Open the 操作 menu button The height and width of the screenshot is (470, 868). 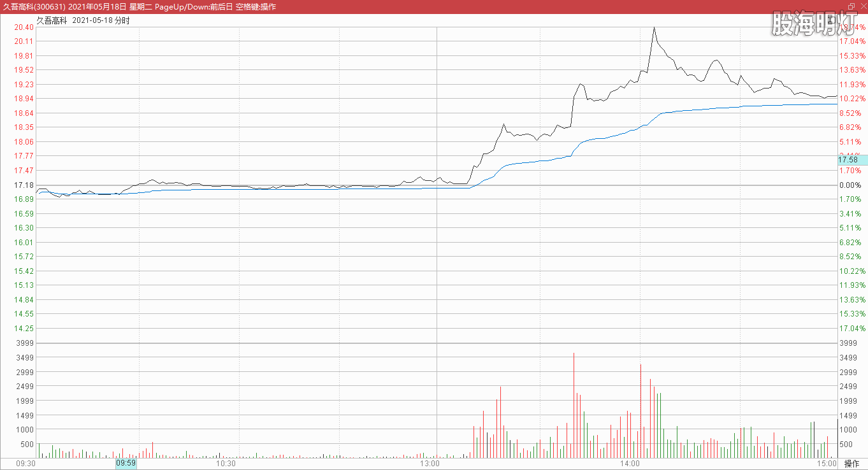click(852, 463)
